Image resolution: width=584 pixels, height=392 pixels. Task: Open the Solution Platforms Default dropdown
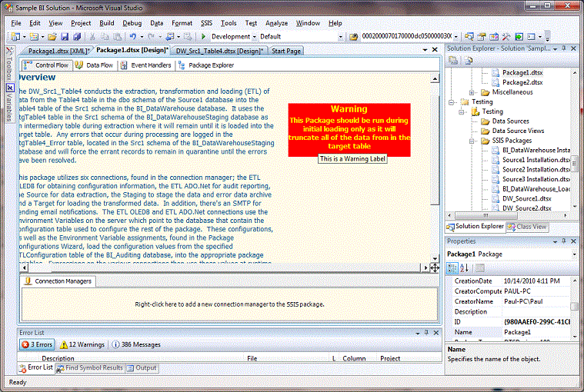click(340, 37)
